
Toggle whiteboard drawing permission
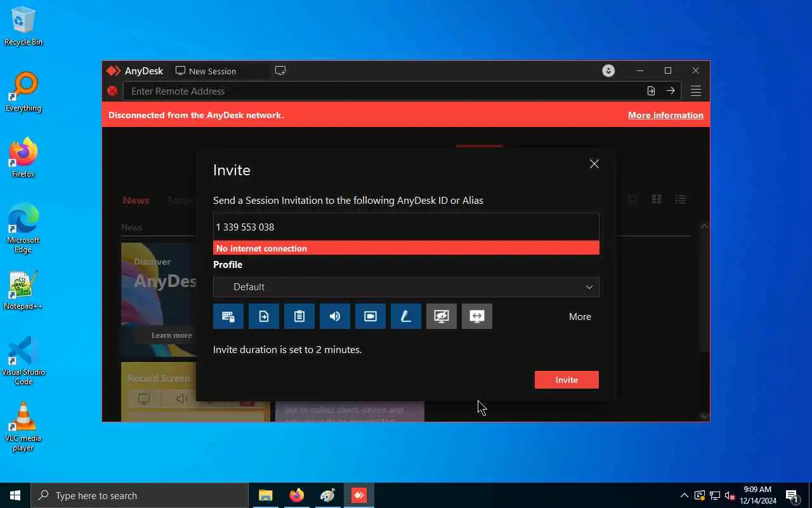click(x=406, y=316)
